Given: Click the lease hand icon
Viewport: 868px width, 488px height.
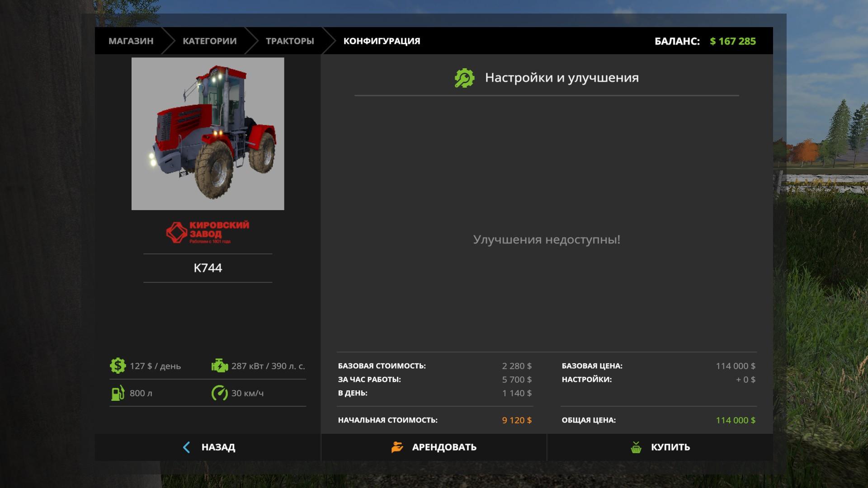Looking at the screenshot, I should pyautogui.click(x=397, y=447).
